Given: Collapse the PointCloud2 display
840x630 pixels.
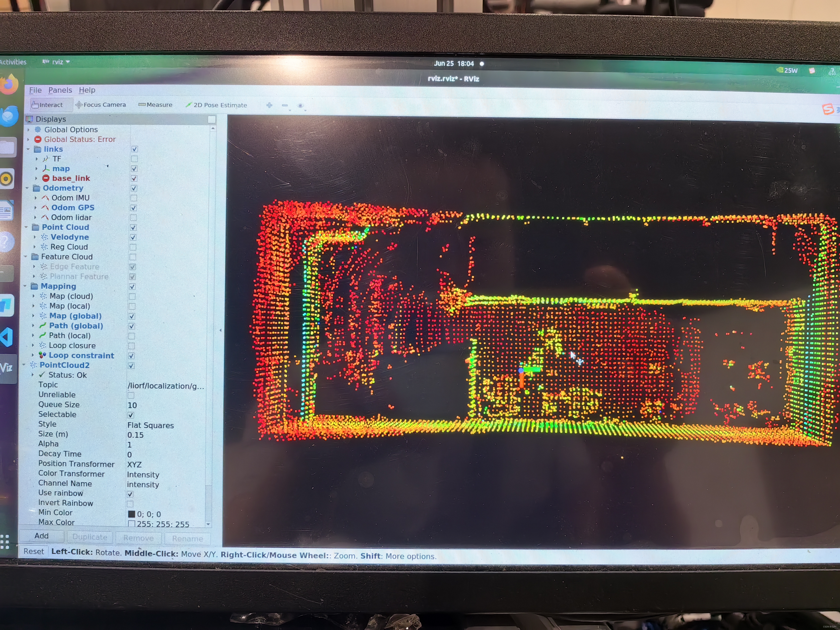Looking at the screenshot, I should tap(24, 365).
